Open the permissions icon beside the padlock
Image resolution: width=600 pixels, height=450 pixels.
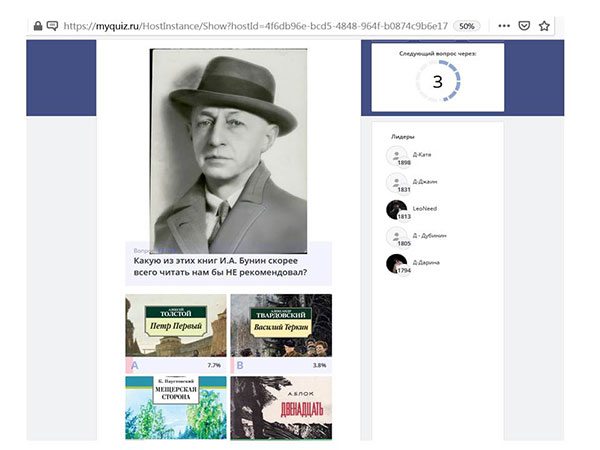(52, 25)
